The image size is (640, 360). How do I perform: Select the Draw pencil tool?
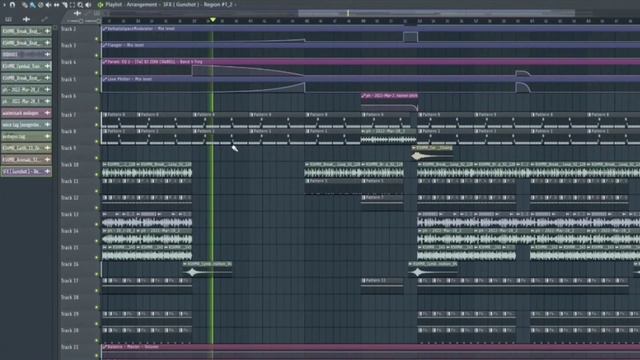(25, 5)
